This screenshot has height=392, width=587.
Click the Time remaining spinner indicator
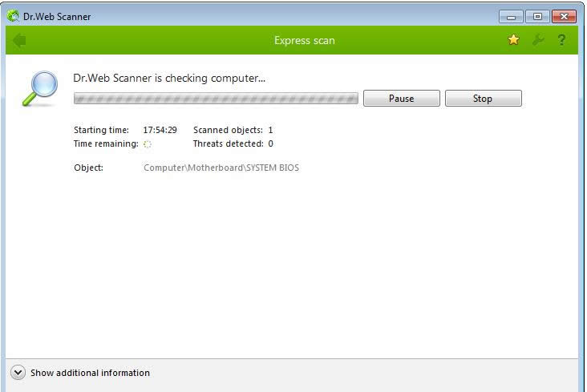pyautogui.click(x=147, y=144)
